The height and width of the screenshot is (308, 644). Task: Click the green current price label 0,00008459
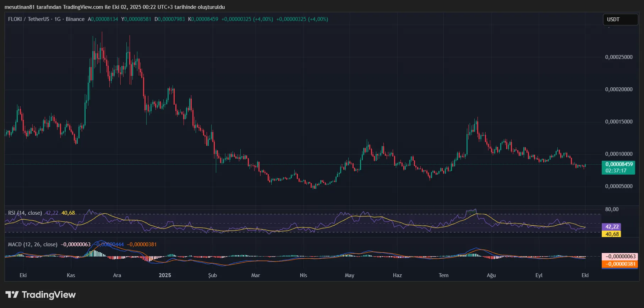(619, 164)
